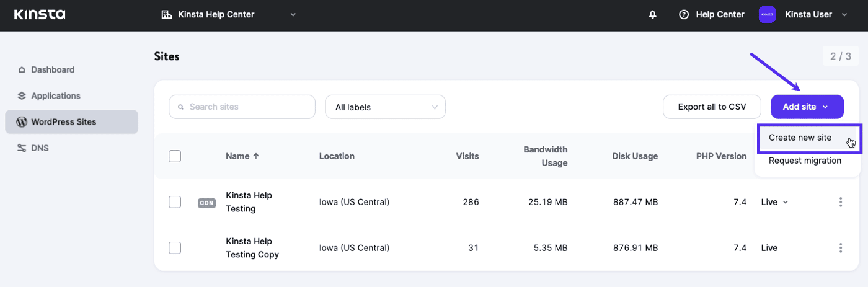Open three-dot menu for Kinsta Help Testing Copy
The height and width of the screenshot is (287, 868).
(x=841, y=248)
